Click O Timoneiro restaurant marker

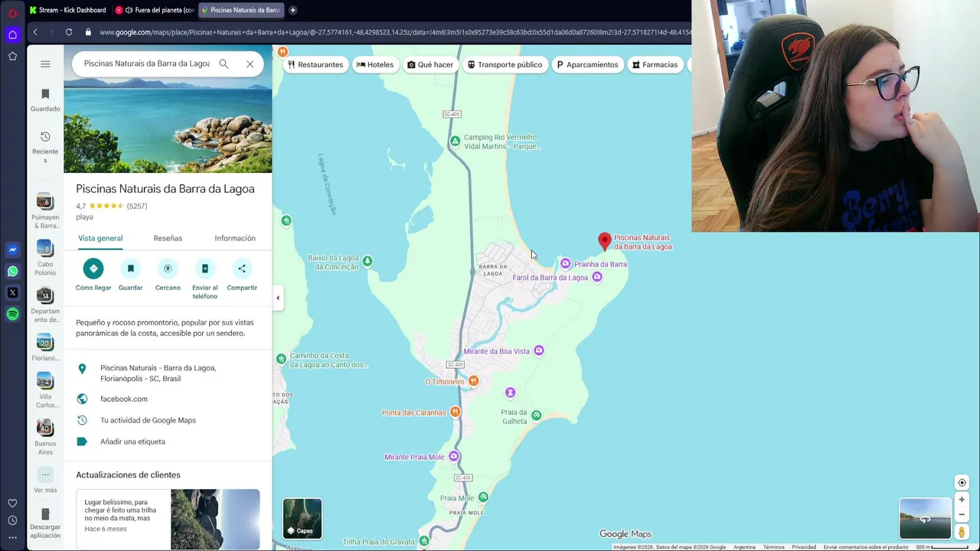[x=474, y=381]
